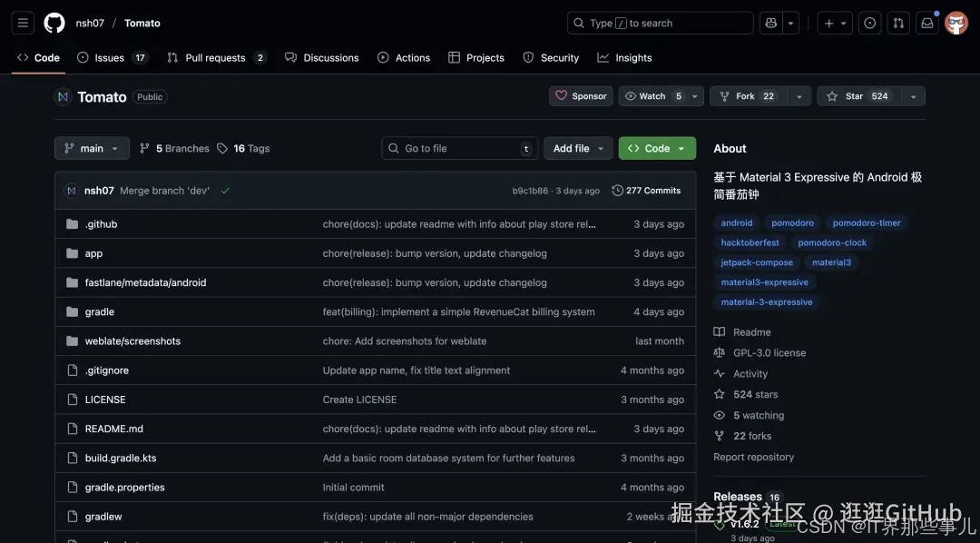Viewport: 980px width, 543px height.
Task: Focus the Go to file field
Action: tap(460, 148)
